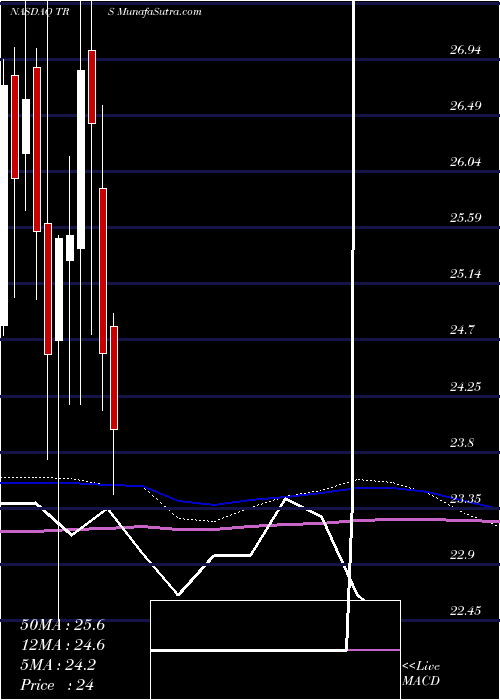Viewport: 500px width, 700px height.
Task: Click the 24.25 price axis label
Action: coord(466,386)
